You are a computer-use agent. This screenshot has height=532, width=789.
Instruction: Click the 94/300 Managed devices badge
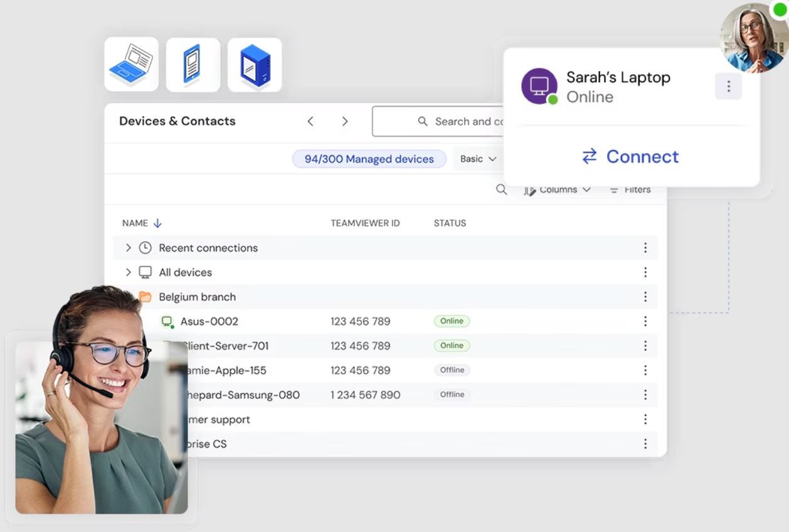point(369,159)
